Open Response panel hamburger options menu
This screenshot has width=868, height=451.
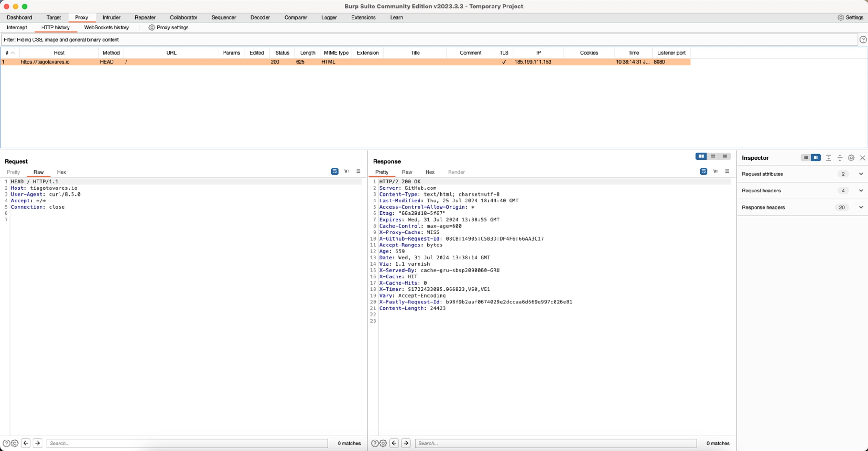point(727,171)
